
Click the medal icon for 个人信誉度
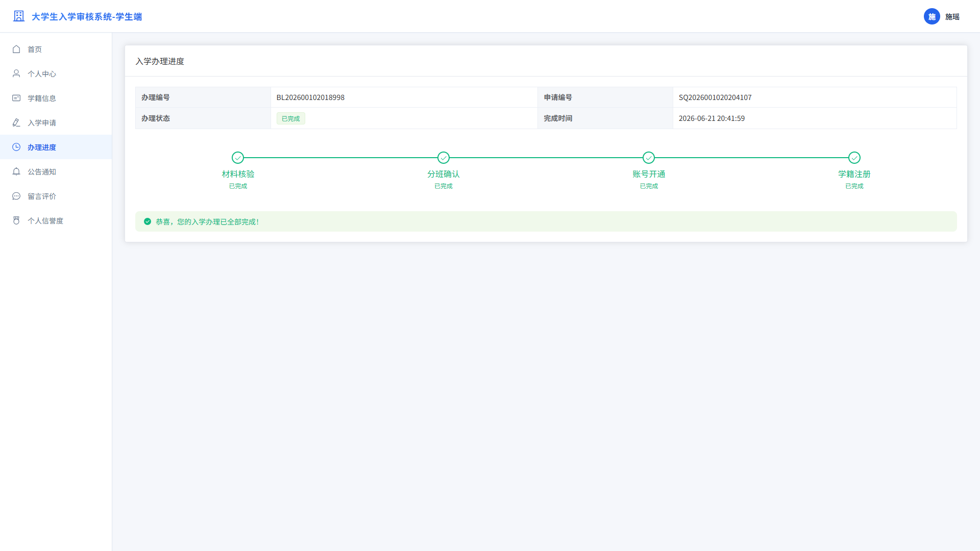point(16,220)
